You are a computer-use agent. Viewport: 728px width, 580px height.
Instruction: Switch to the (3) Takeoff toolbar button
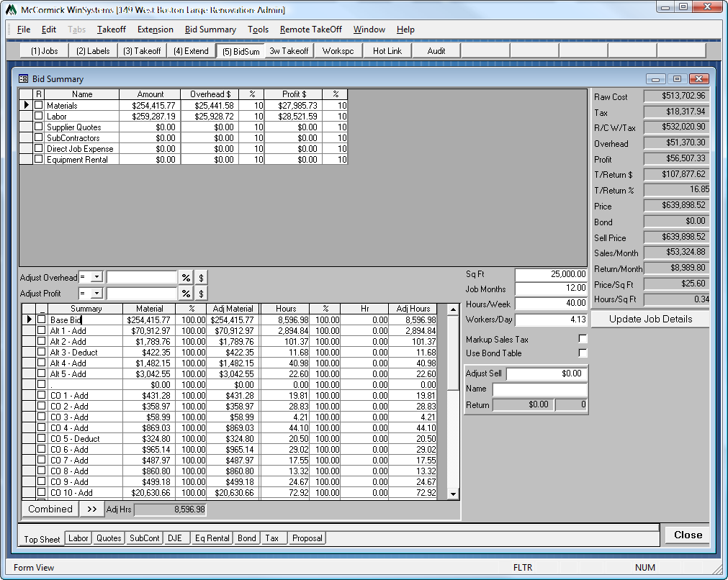coord(141,50)
